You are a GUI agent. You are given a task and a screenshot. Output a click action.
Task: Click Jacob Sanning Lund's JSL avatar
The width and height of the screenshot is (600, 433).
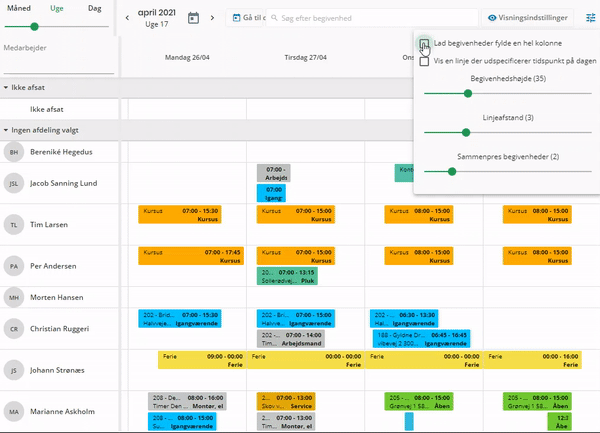14,184
